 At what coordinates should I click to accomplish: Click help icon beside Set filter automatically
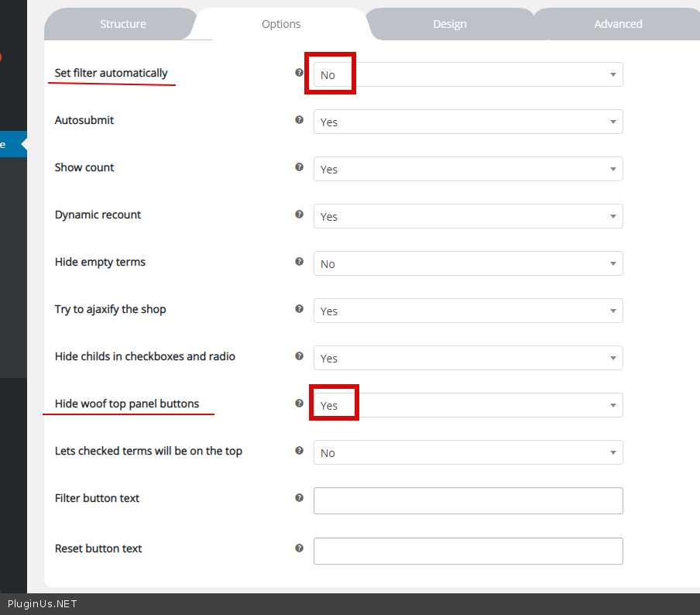(299, 73)
